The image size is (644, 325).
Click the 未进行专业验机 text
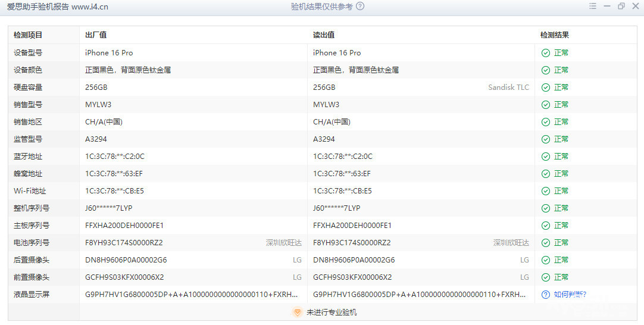332,312
